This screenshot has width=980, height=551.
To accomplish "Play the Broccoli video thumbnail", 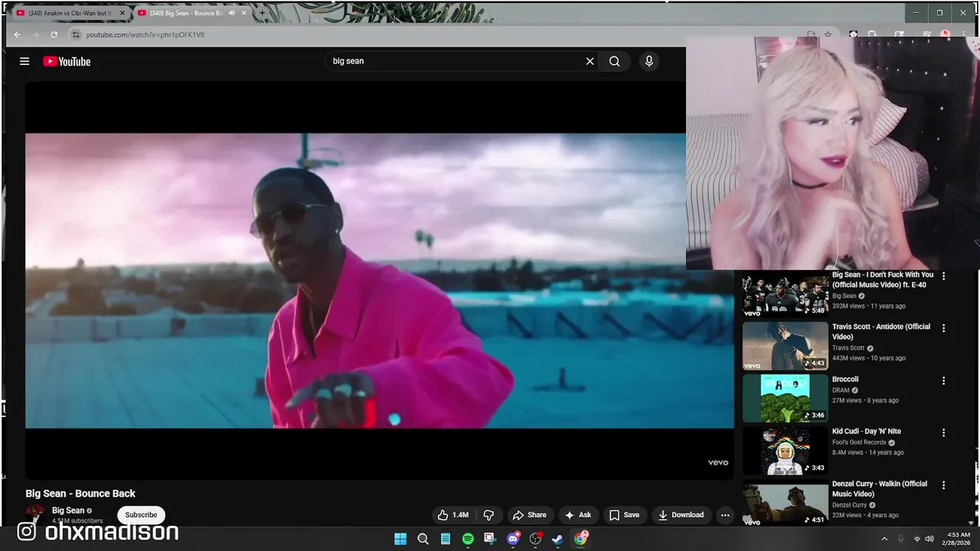I will tap(785, 398).
